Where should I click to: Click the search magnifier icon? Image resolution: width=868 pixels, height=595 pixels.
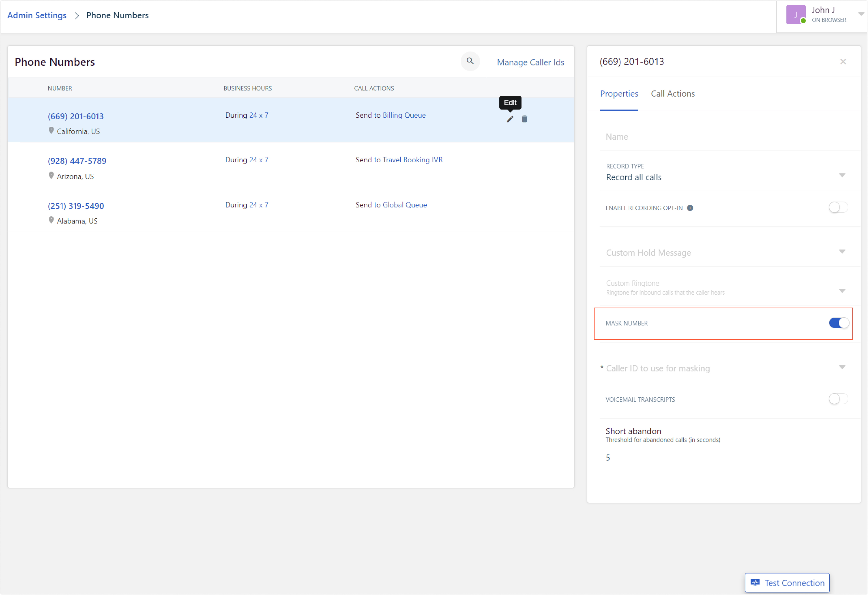[x=470, y=61]
